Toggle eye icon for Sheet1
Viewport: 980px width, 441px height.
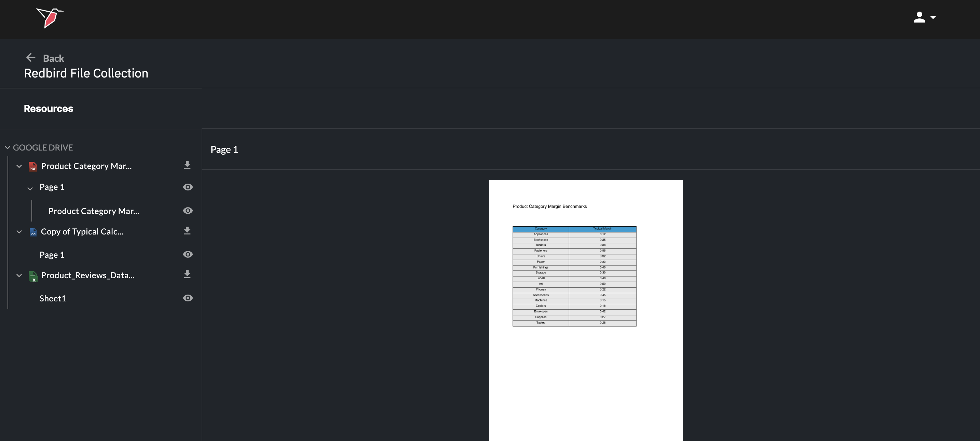pyautogui.click(x=188, y=298)
